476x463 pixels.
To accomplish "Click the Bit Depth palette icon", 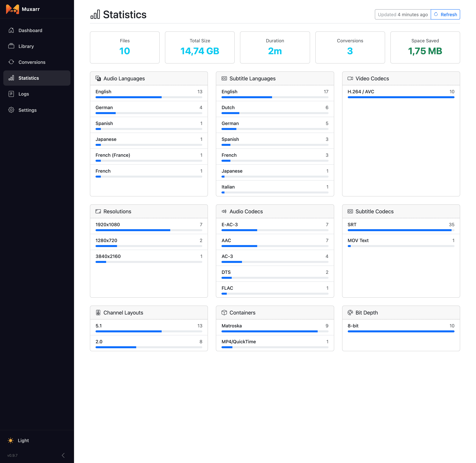I will click(350, 313).
